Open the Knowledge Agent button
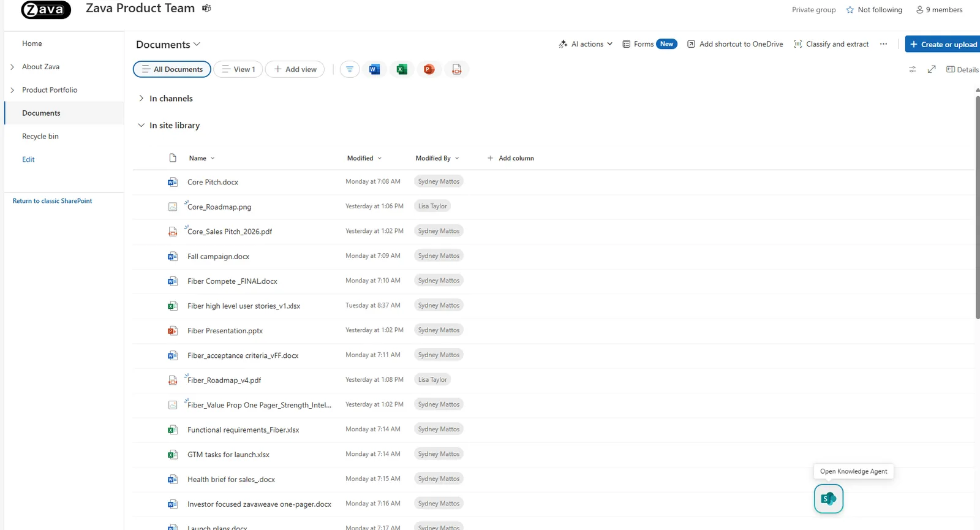The image size is (980, 530). [829, 499]
